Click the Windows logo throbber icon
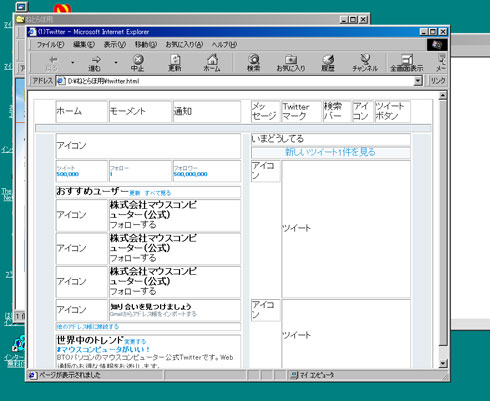Screen dimensions: 490x401 click(437, 45)
